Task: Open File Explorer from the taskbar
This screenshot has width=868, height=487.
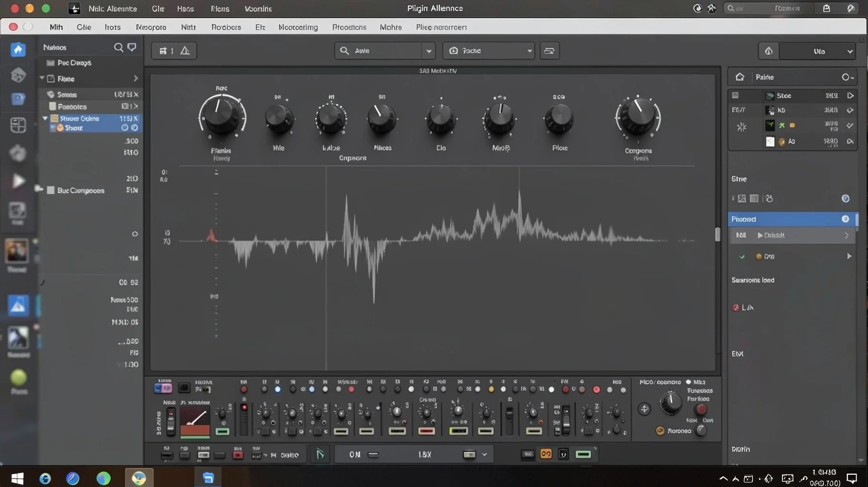Action: [208, 478]
